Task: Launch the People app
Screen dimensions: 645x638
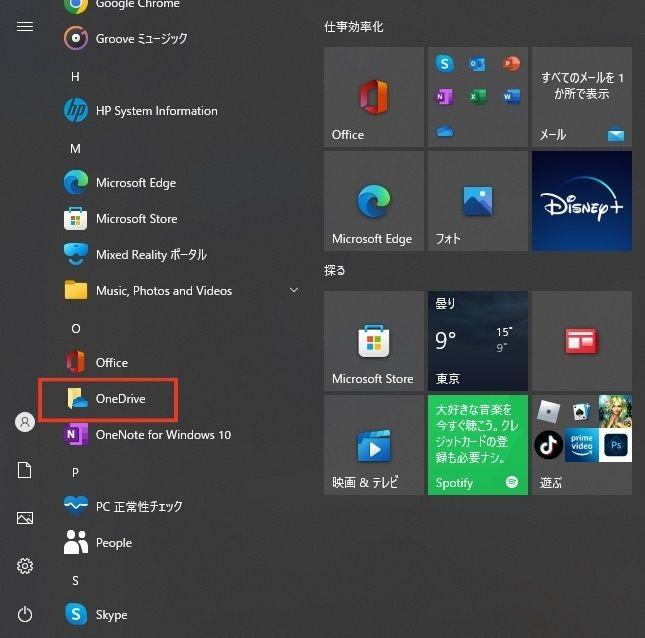Action: pos(97,543)
